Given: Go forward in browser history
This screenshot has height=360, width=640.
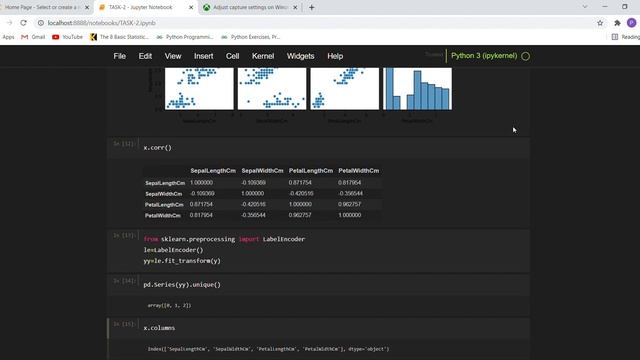Looking at the screenshot, I should [9, 23].
